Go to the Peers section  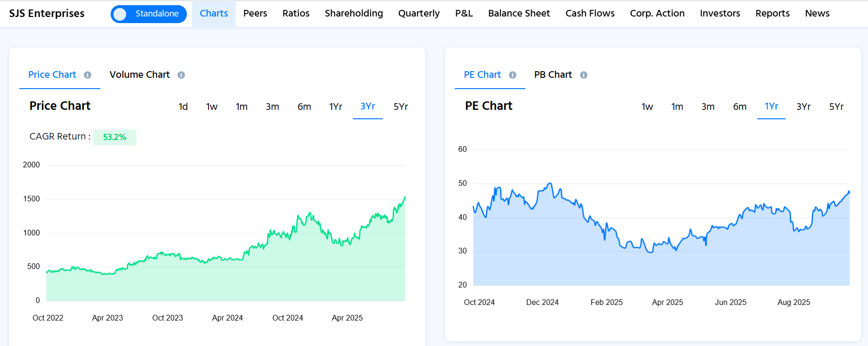(x=255, y=13)
